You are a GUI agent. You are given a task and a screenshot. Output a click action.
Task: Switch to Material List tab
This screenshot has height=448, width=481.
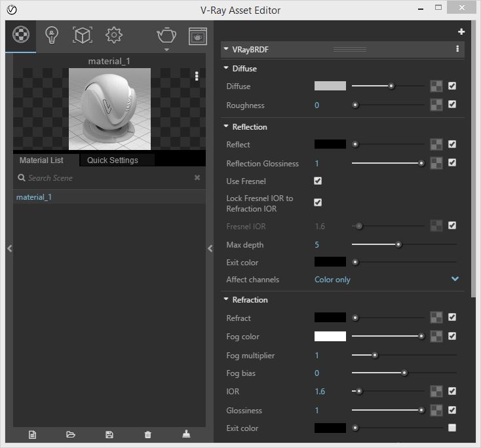coord(41,160)
